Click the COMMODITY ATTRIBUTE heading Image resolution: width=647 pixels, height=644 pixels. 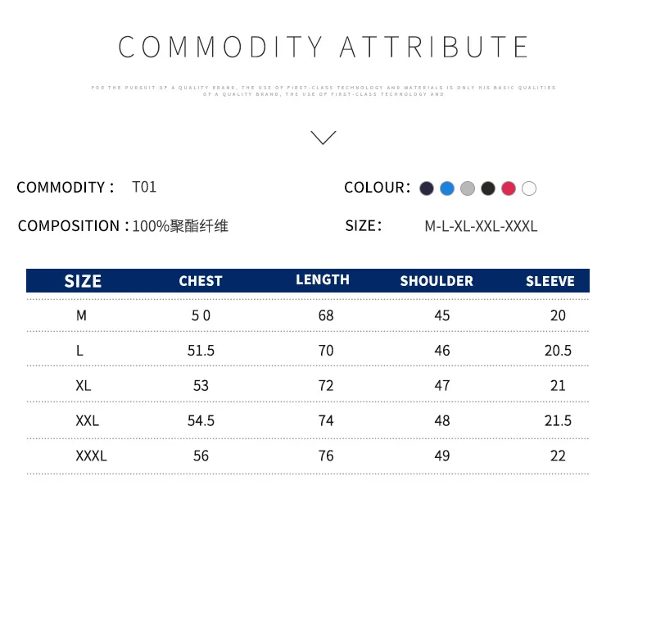[x=323, y=47]
